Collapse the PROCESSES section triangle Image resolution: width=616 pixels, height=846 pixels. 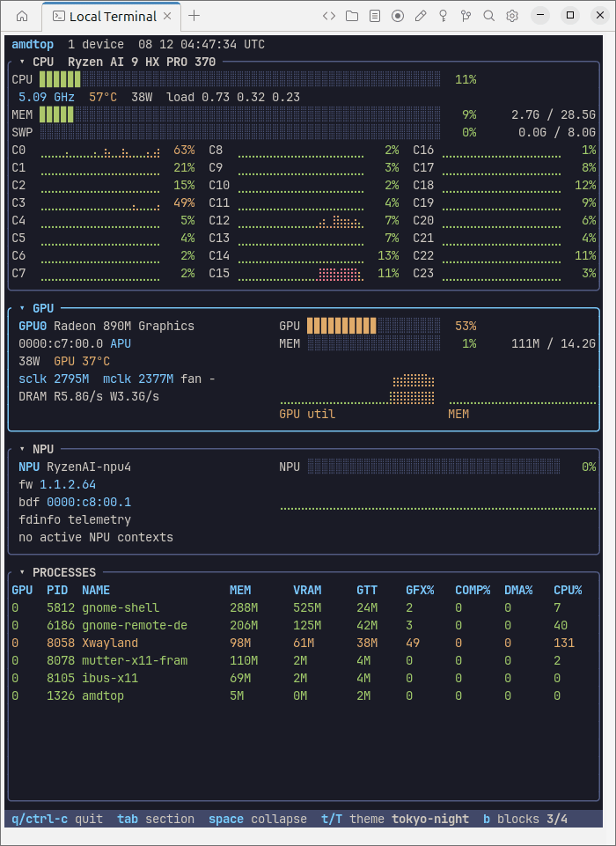coord(22,572)
